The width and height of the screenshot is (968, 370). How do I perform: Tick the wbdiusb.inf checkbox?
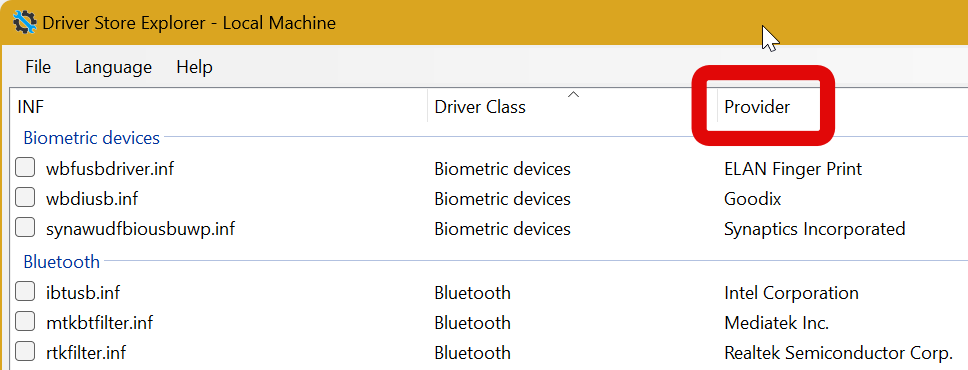point(25,198)
